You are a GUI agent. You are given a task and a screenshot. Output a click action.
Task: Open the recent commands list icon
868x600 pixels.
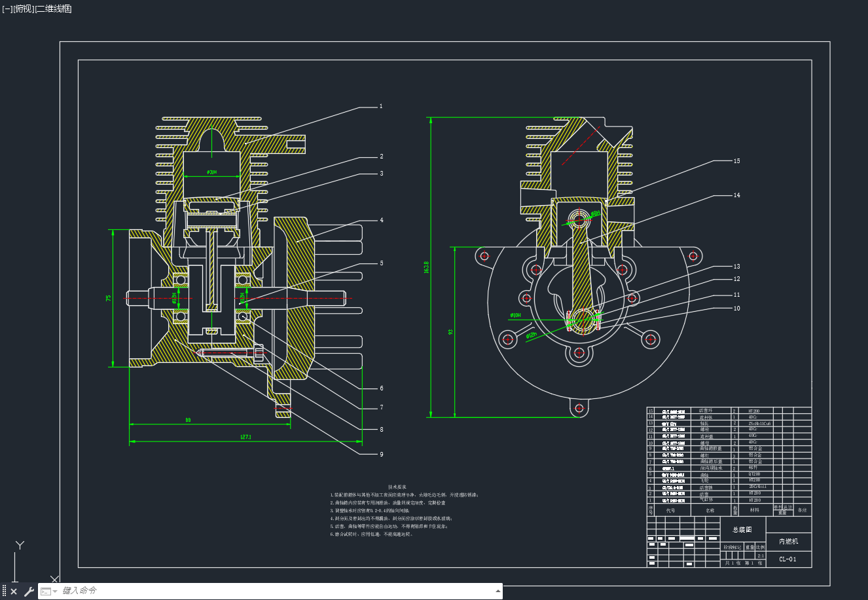click(x=49, y=591)
